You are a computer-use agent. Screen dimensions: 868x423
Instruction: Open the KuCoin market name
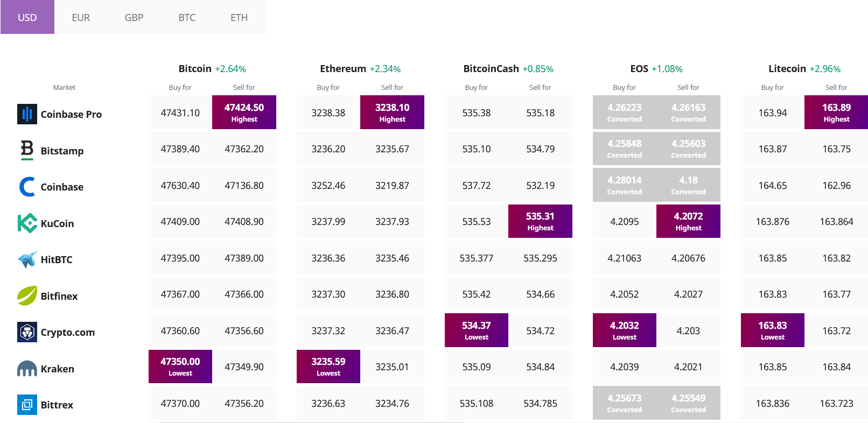[57, 223]
